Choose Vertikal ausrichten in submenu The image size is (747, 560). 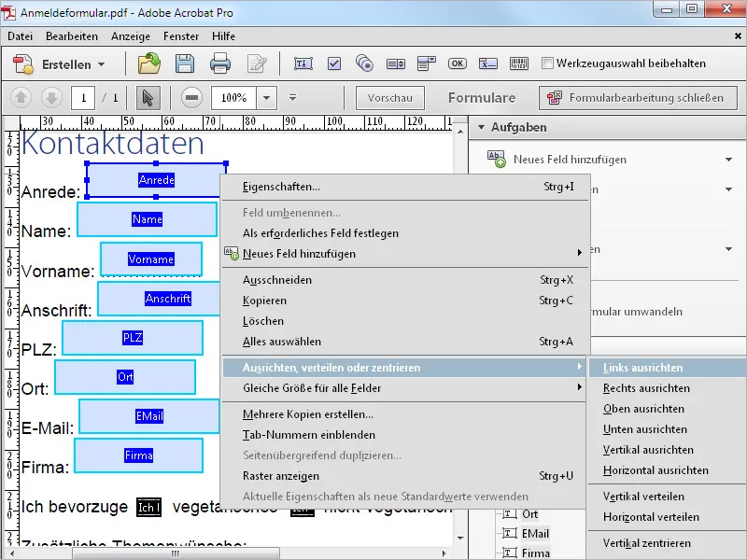click(668, 450)
